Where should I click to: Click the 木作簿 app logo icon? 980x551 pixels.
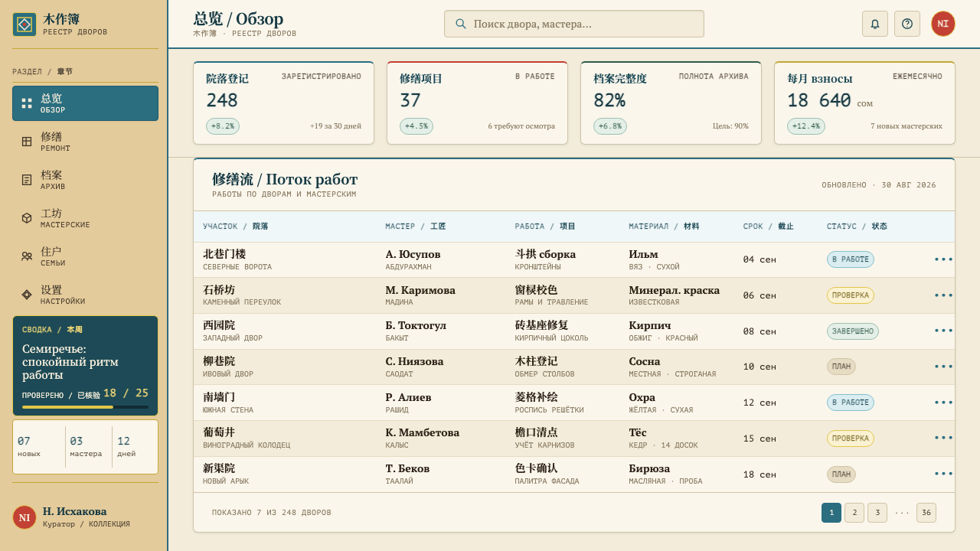tap(24, 24)
